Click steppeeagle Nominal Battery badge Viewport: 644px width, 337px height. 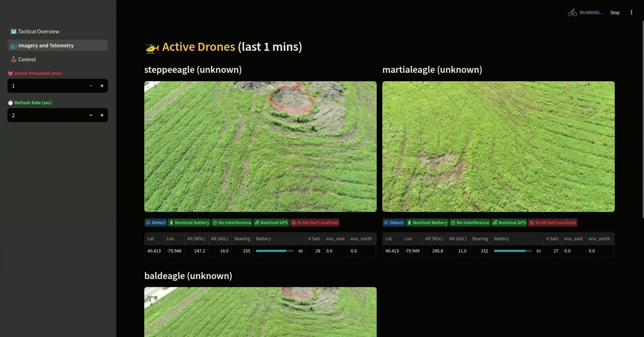pos(189,223)
